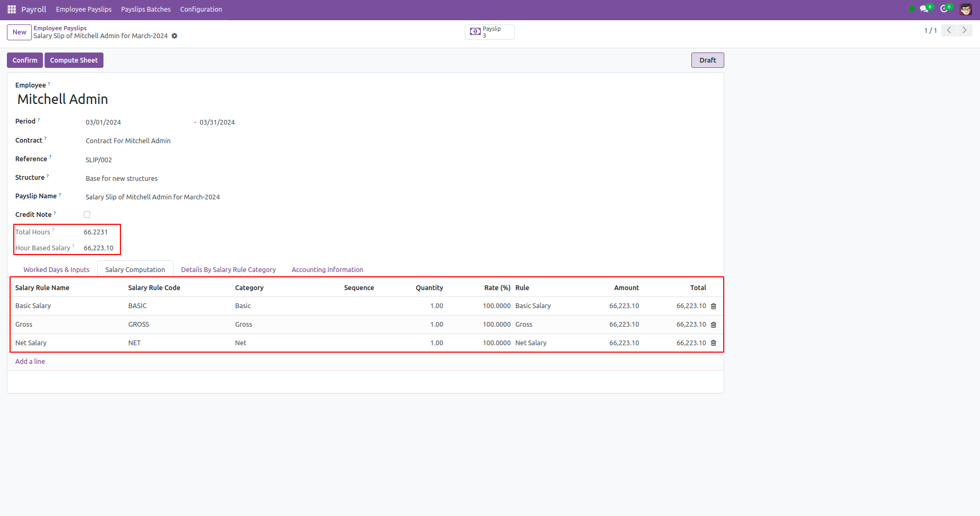Delete the Gross line using trash icon
Viewport: 980px width, 516px height.
click(713, 325)
